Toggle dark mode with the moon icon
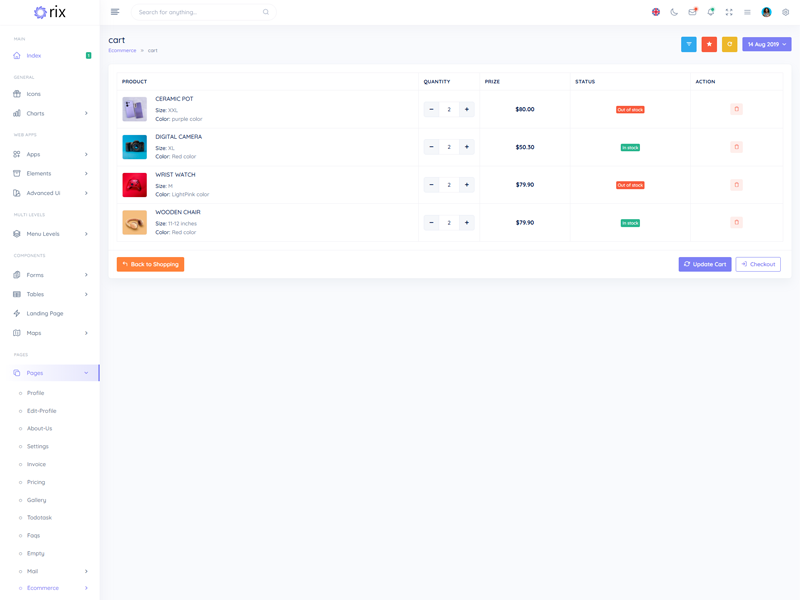Screen dimensions: 800x600 pos(674,12)
